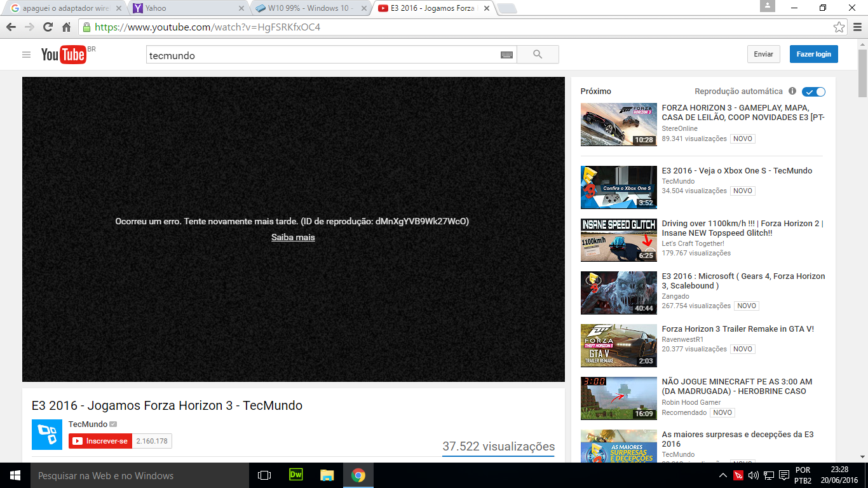
Task: Click the Chrome user profile icon
Action: tap(768, 6)
